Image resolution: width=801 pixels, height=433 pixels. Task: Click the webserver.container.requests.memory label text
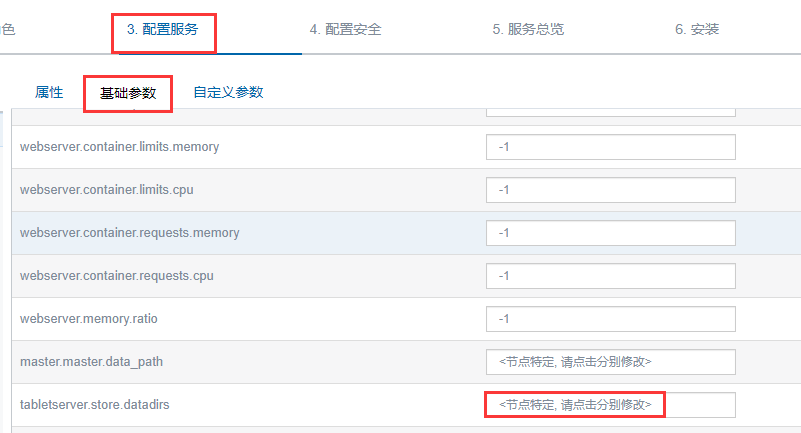pyautogui.click(x=129, y=233)
